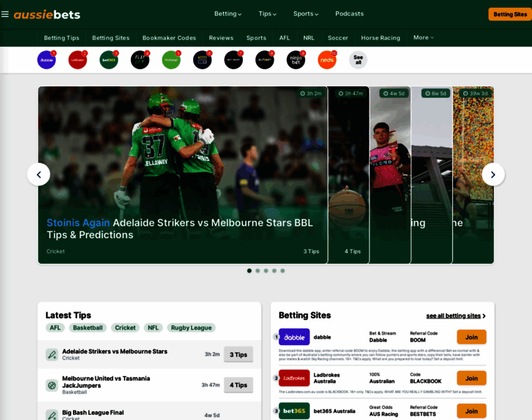Click the bet365 logo in Betting Sites
This screenshot has height=420, width=532.
tap(294, 411)
